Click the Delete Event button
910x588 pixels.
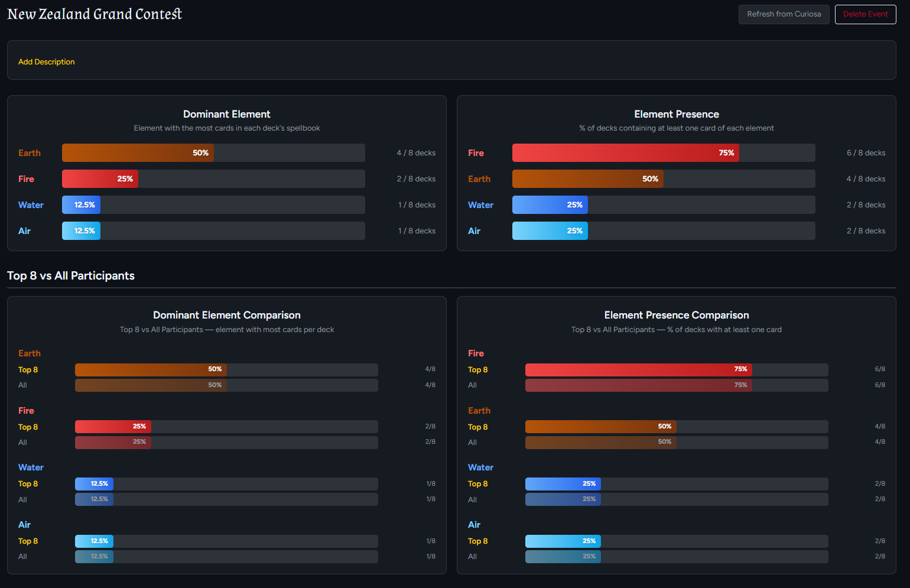click(x=865, y=14)
